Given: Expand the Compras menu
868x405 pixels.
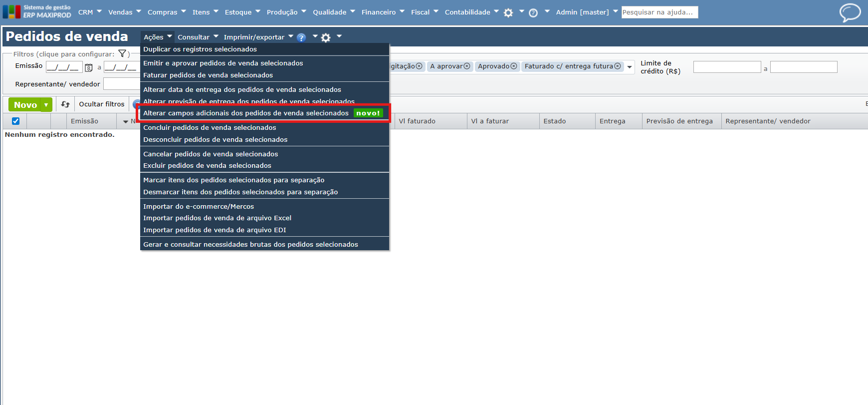Looking at the screenshot, I should (x=167, y=12).
